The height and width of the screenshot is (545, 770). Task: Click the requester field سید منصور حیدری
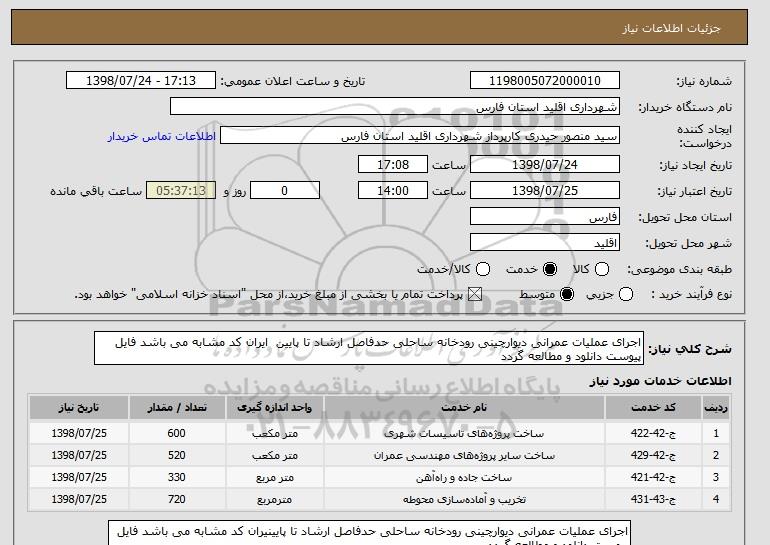click(x=420, y=136)
